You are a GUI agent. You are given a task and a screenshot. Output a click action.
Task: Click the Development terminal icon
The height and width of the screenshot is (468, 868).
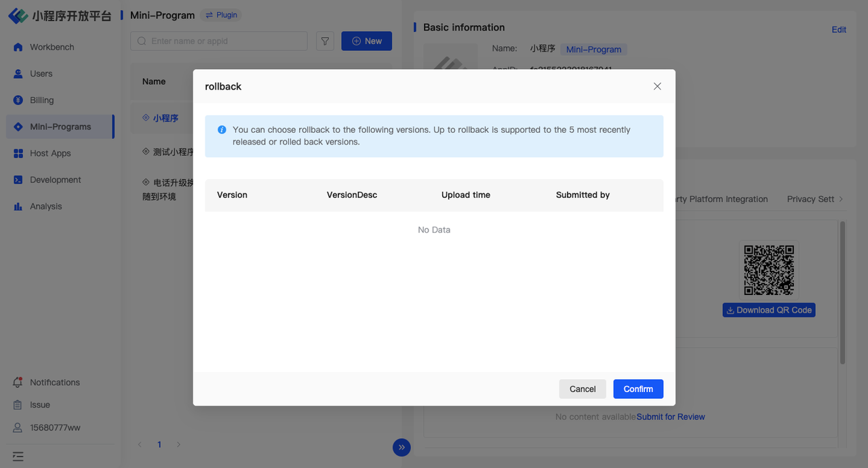[18, 180]
